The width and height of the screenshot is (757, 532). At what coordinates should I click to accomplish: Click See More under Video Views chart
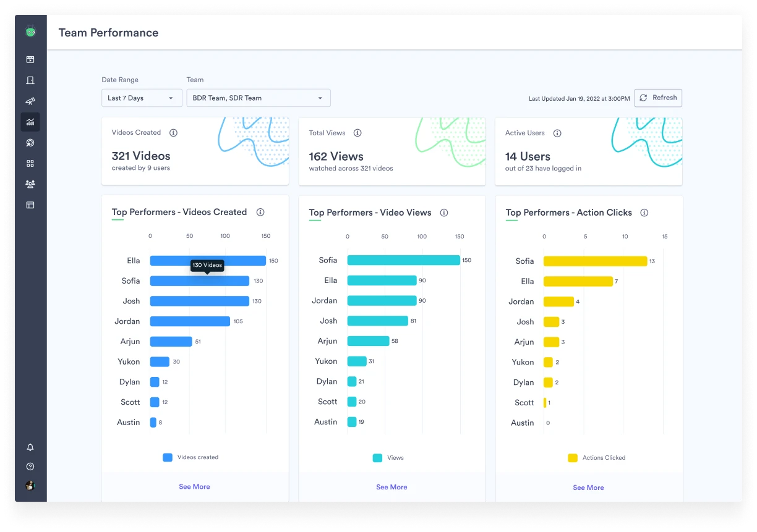pos(391,488)
